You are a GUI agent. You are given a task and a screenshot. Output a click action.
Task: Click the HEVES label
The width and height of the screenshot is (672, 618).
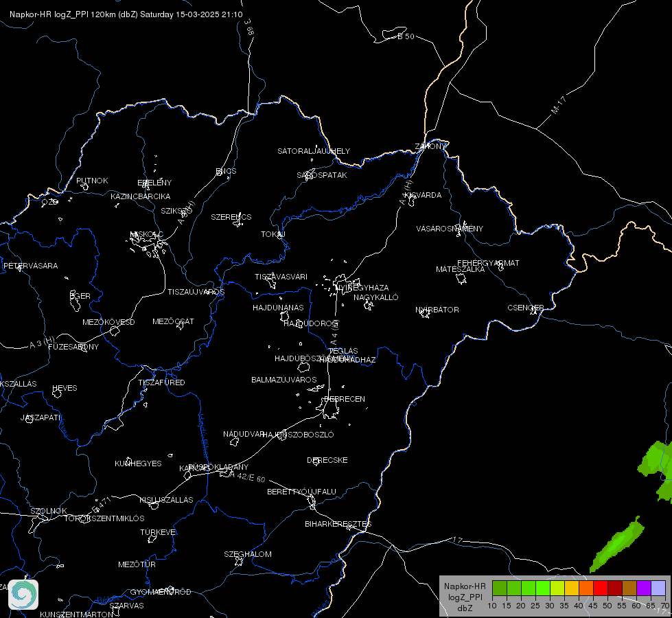click(x=65, y=388)
